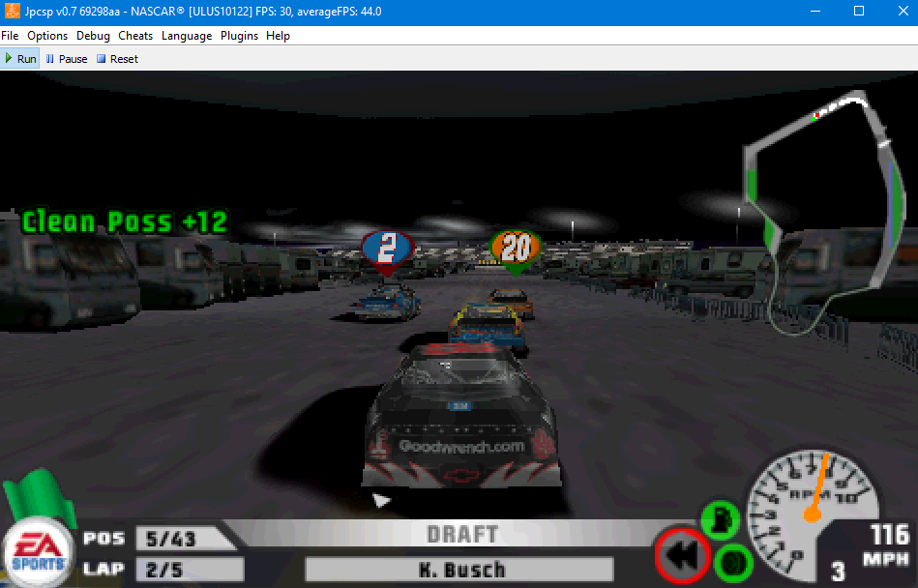Open the Help menu
Viewport: 918px width, 588px height.
point(278,36)
